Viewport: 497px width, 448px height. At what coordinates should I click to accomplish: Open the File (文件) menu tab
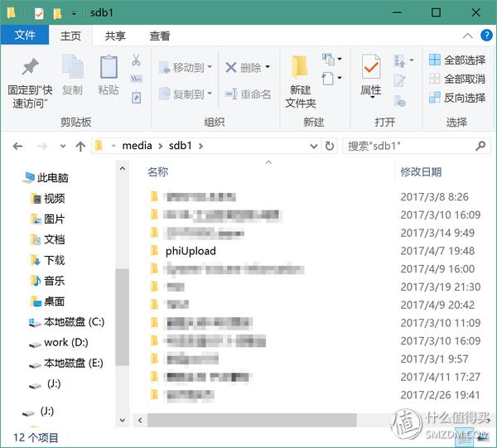point(25,35)
